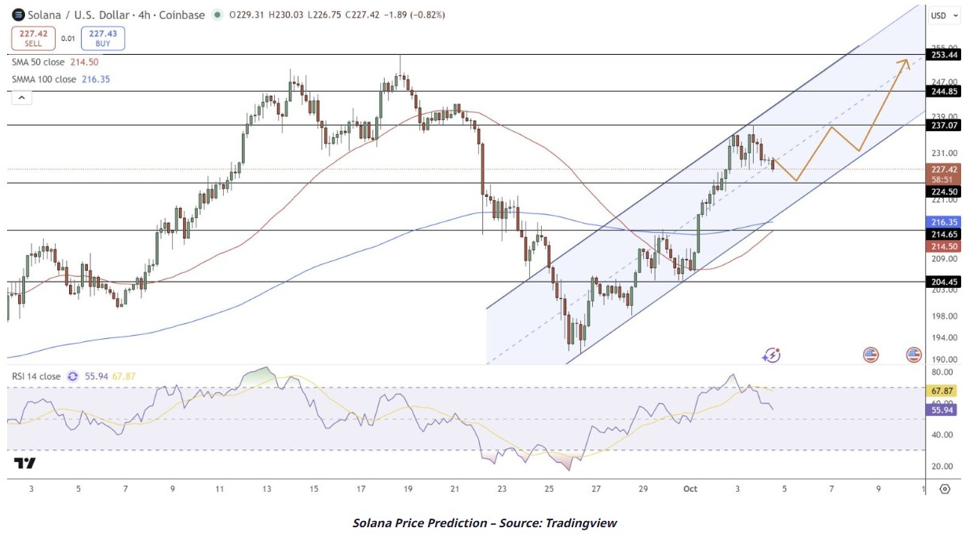This screenshot has height=539, width=980.
Task: Click the rightmost US flag event icon
Action: [913, 355]
